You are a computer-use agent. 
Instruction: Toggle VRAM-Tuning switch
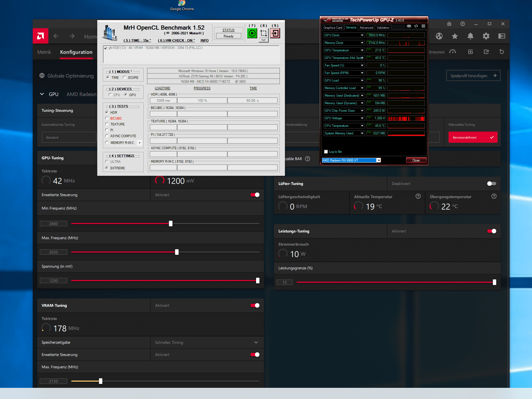255,305
